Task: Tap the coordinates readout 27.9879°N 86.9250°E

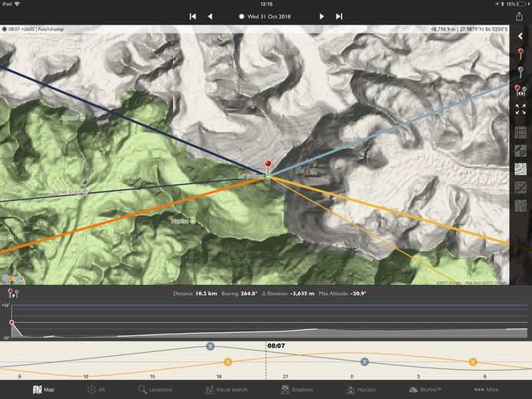Action: pyautogui.click(x=484, y=30)
